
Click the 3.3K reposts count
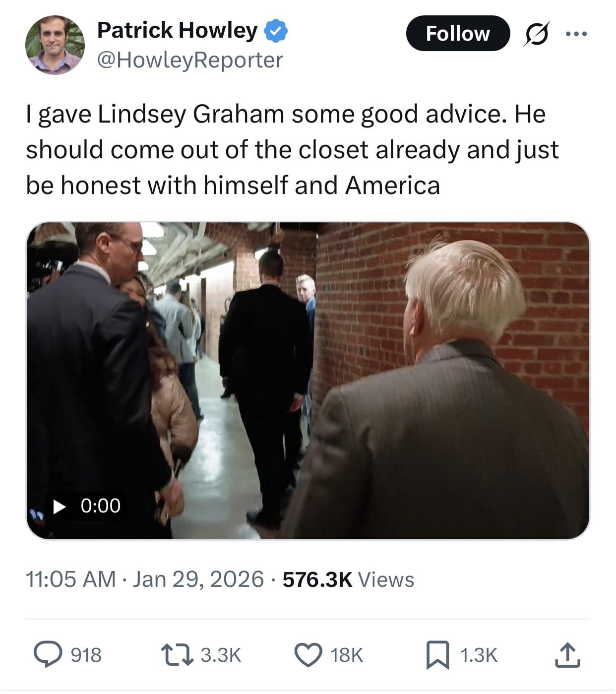tap(221, 655)
